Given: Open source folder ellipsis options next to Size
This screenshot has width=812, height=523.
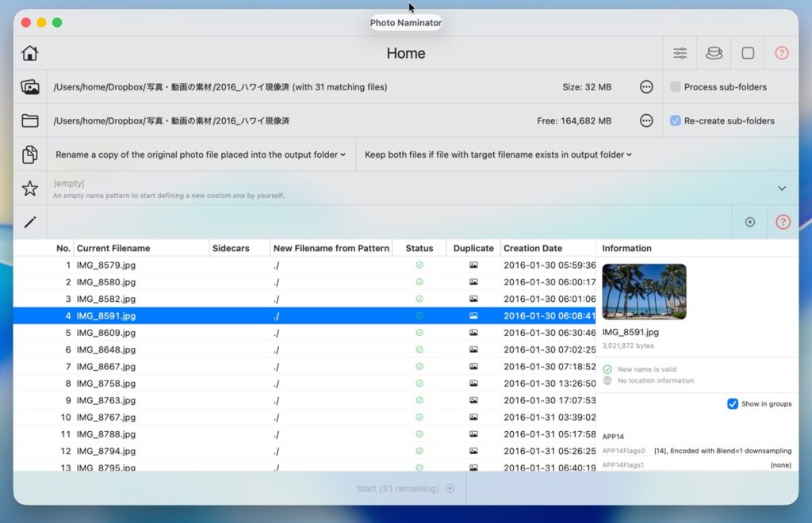Looking at the screenshot, I should 646,87.
